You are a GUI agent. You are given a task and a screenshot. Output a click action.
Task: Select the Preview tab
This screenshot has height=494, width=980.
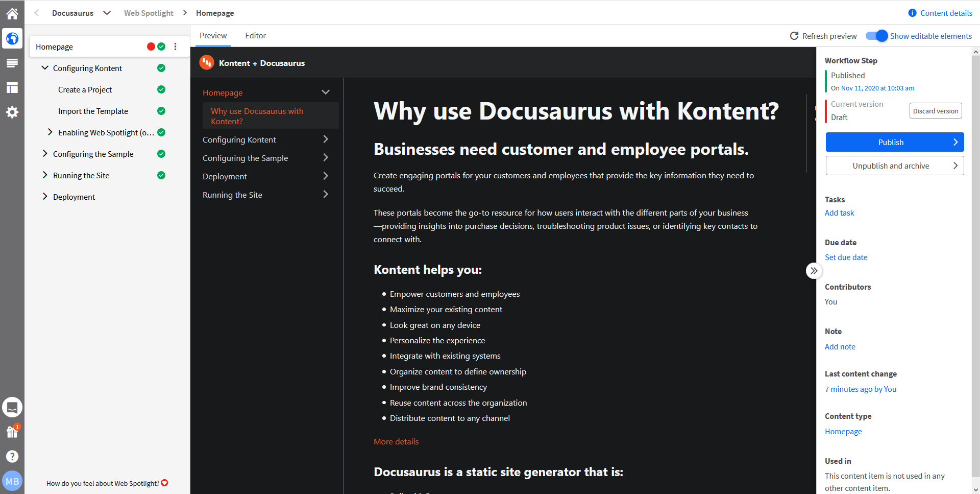click(213, 36)
